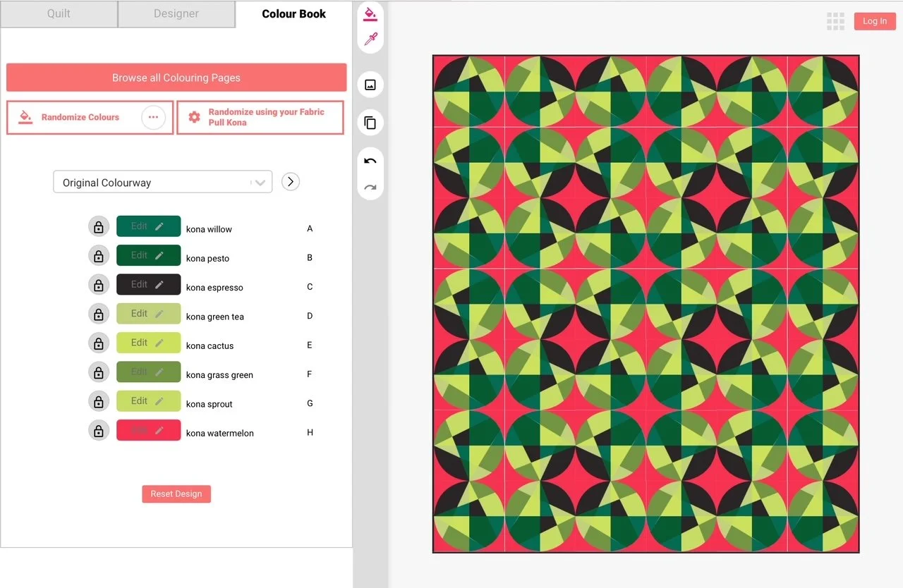Click the quilt pattern preview canvas
Screen dimensions: 903x588
646,304
